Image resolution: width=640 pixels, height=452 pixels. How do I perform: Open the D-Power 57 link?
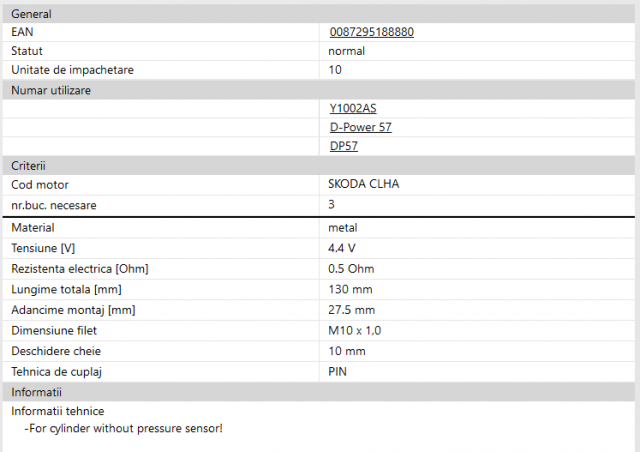(x=361, y=127)
